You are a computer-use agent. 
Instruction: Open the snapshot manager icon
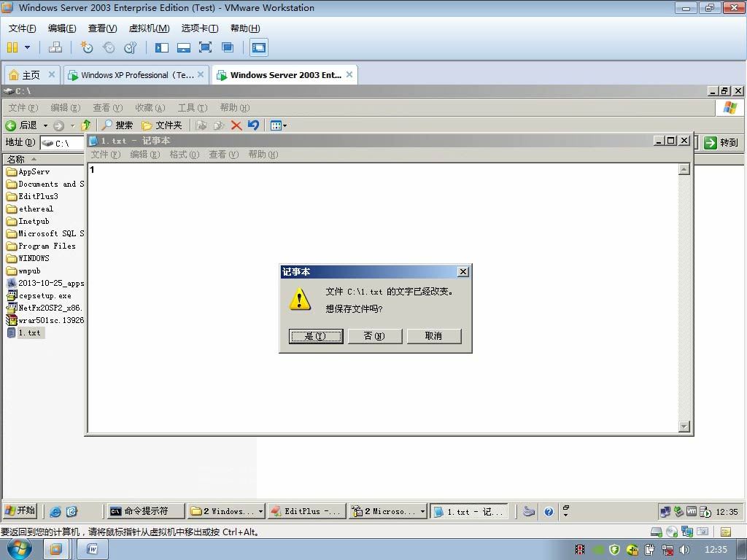click(130, 47)
